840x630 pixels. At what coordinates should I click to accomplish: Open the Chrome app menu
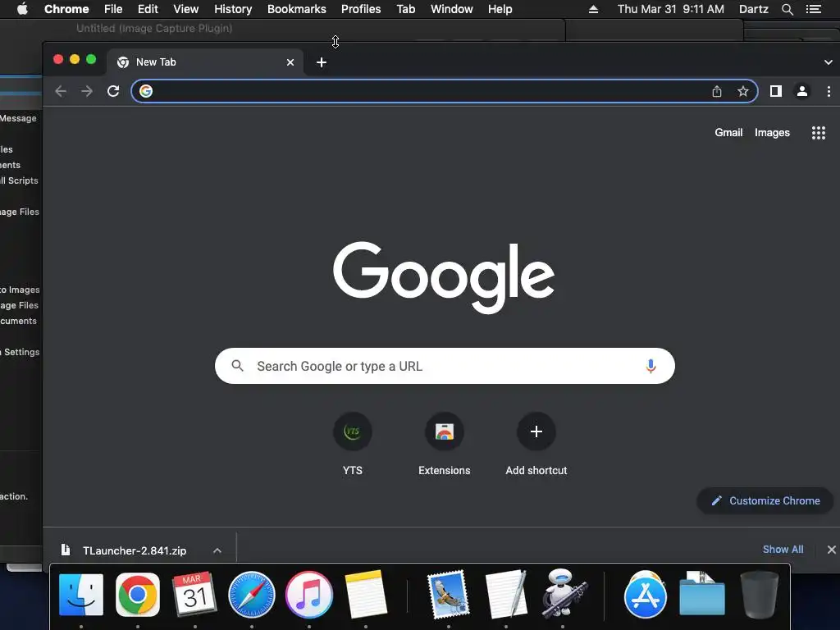point(66,9)
